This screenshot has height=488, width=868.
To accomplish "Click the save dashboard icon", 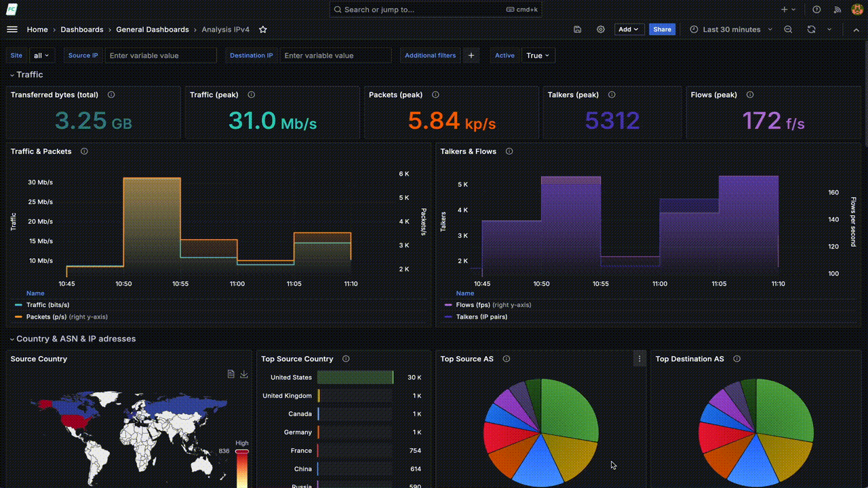I will pyautogui.click(x=577, y=30).
